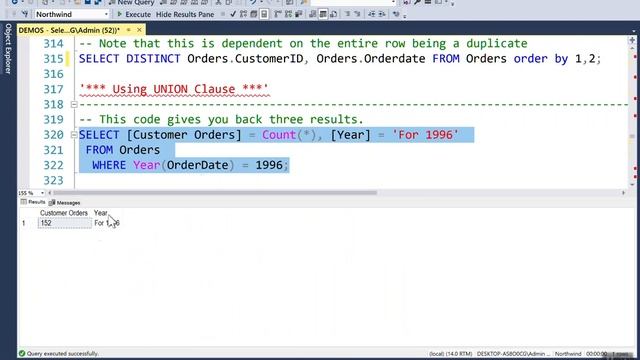Image resolution: width=640 pixels, height=360 pixels.
Task: Click the 'Query executed successfully' status message
Action: [62, 353]
